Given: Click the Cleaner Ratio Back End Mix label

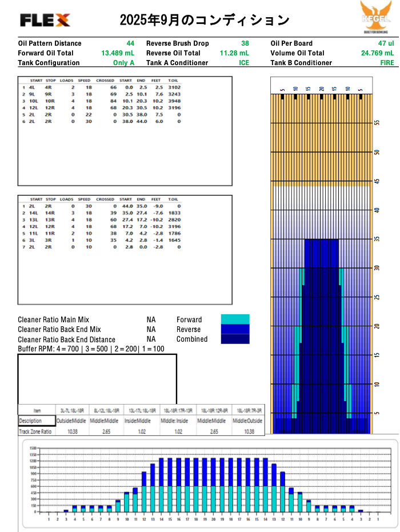Looking at the screenshot, I should [59, 330].
